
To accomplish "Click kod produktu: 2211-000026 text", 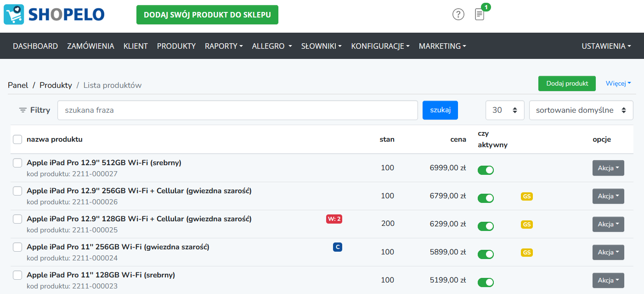I will click(72, 202).
